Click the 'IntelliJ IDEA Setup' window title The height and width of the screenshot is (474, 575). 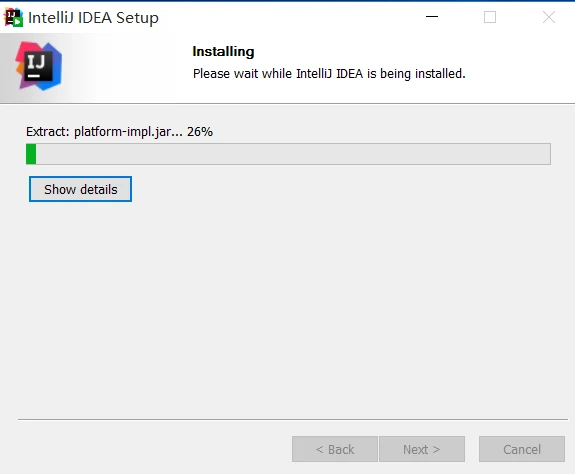(93, 18)
